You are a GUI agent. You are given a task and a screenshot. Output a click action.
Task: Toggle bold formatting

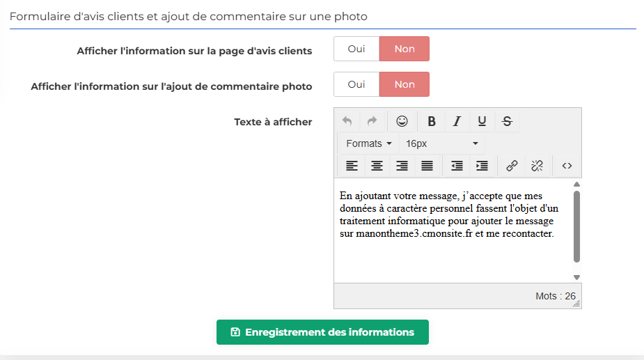tap(431, 121)
